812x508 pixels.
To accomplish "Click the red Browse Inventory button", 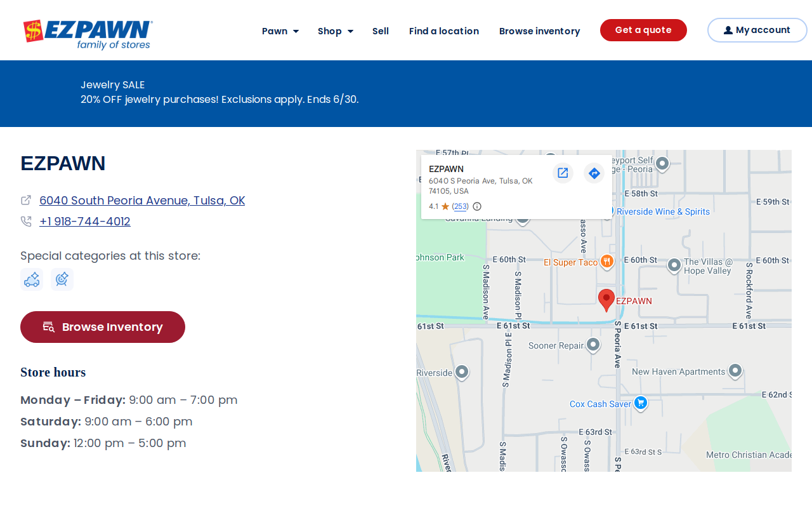I will coord(103,327).
